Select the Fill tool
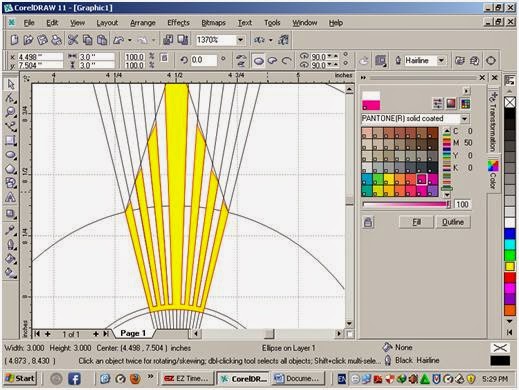Screen dimensions: 519x390 pyautogui.click(x=11, y=259)
